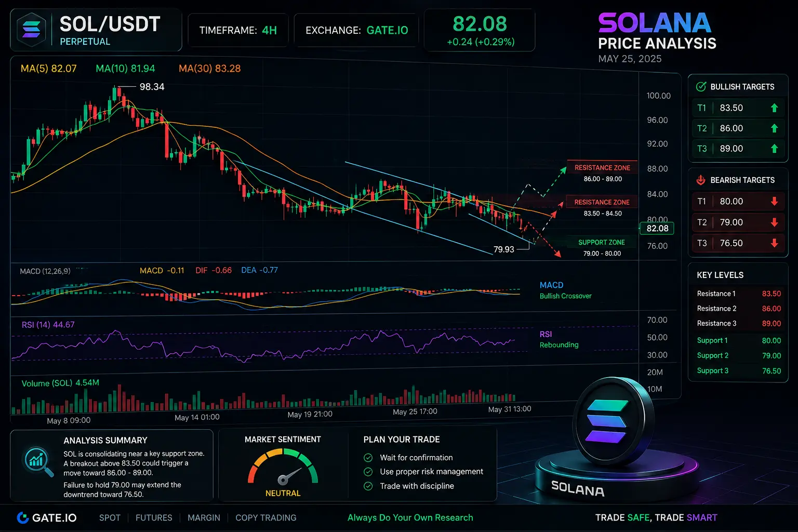Screen dimensions: 798x532
Task: Click the red down arrow in the T2 79.00 row
Action: 774,222
